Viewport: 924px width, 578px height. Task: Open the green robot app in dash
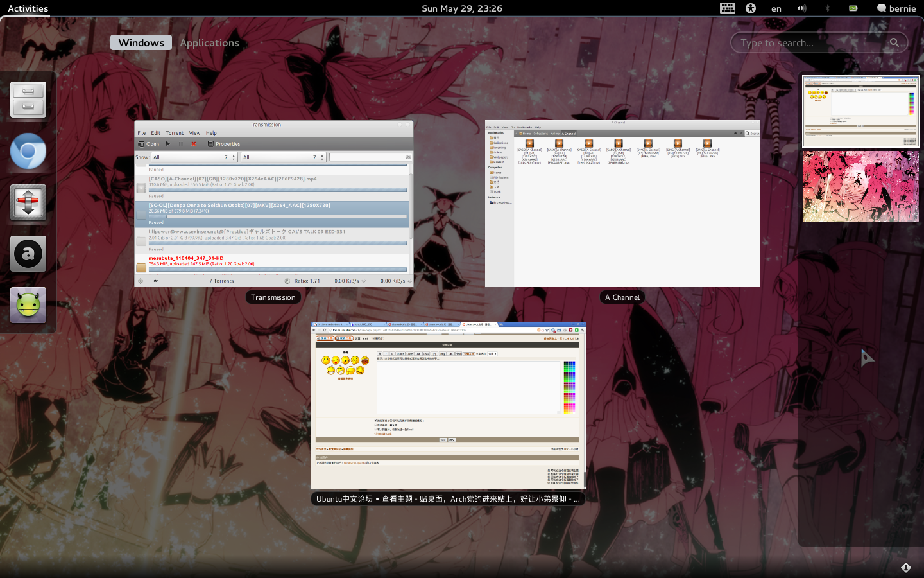(28, 305)
